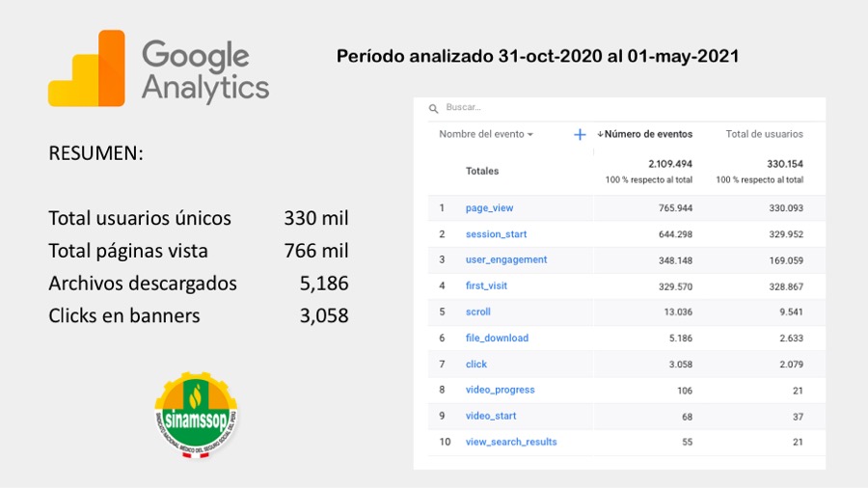Open the video_progress event link

point(500,390)
